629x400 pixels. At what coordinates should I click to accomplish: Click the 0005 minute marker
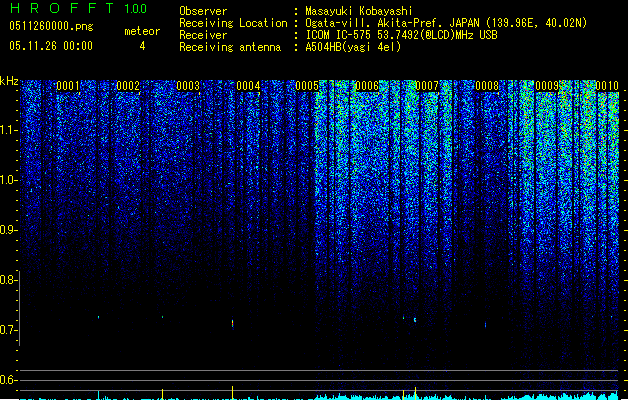[307, 86]
